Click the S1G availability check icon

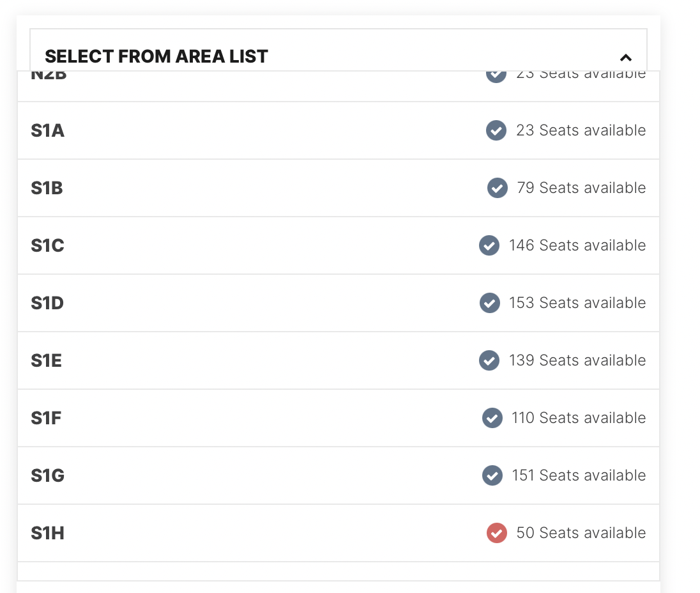point(492,475)
